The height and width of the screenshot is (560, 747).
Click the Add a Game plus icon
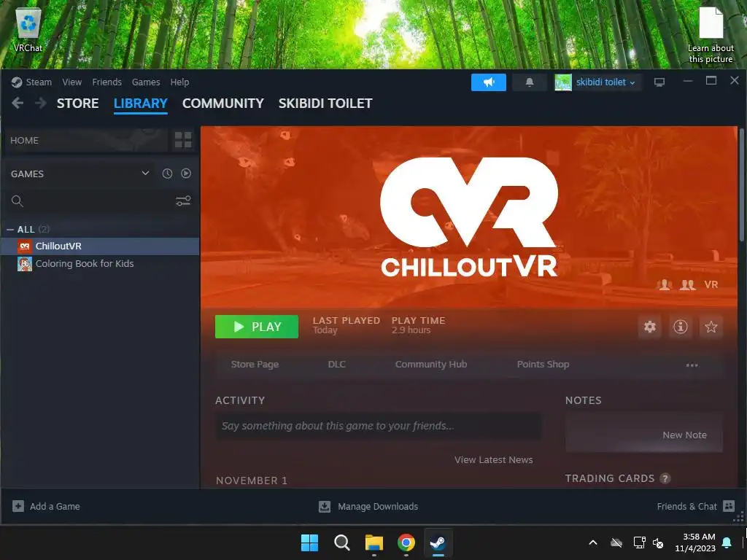pos(18,506)
